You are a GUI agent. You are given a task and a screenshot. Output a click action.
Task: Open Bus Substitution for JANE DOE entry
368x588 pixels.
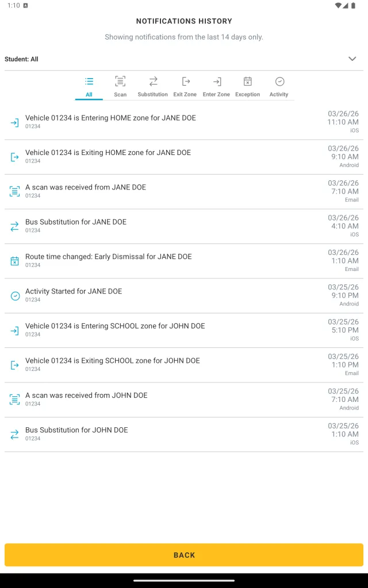[x=184, y=226]
